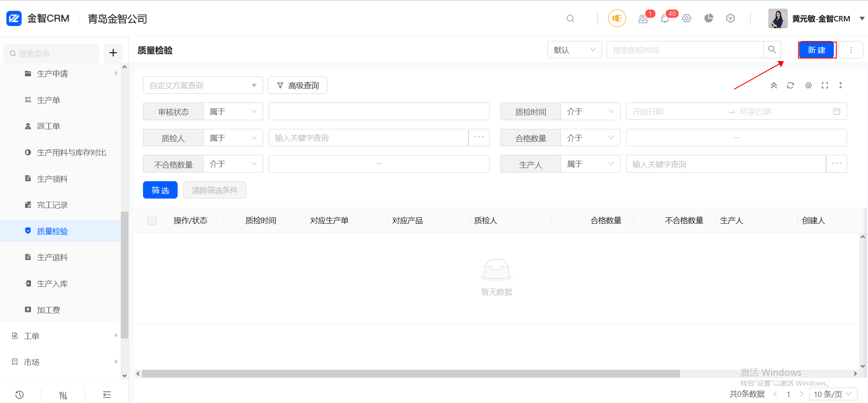
Task: Open the 生产人 operator dropdown 属于
Action: point(591,164)
